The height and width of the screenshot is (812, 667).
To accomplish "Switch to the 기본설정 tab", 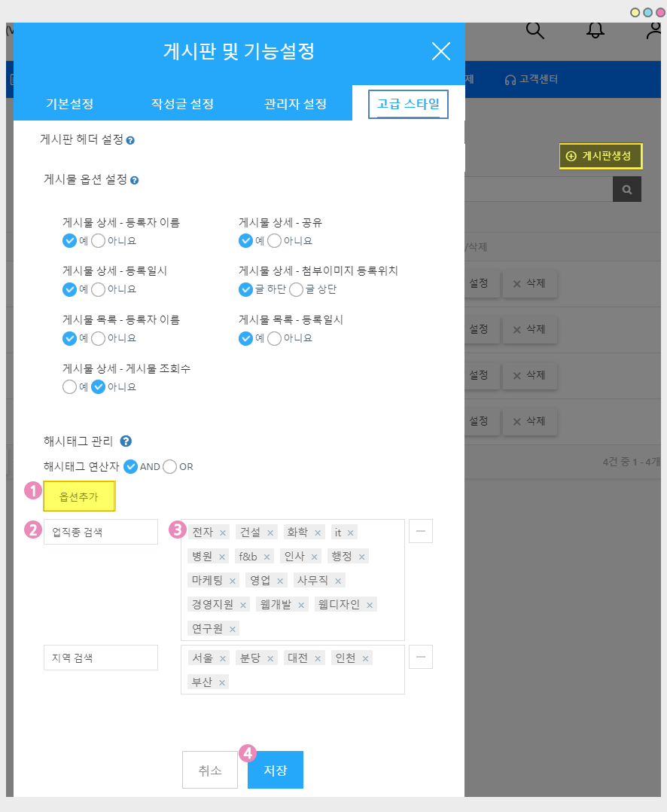I will (x=70, y=104).
